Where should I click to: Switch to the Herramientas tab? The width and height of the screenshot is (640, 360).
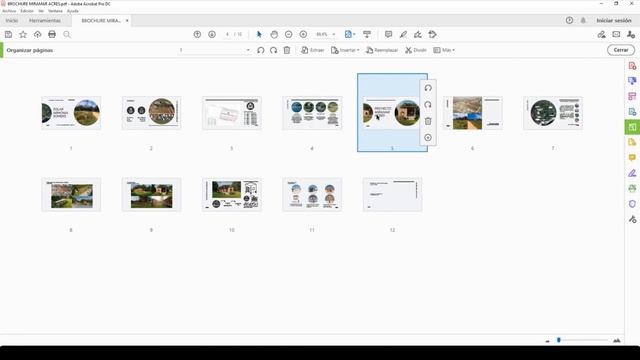coord(45,20)
